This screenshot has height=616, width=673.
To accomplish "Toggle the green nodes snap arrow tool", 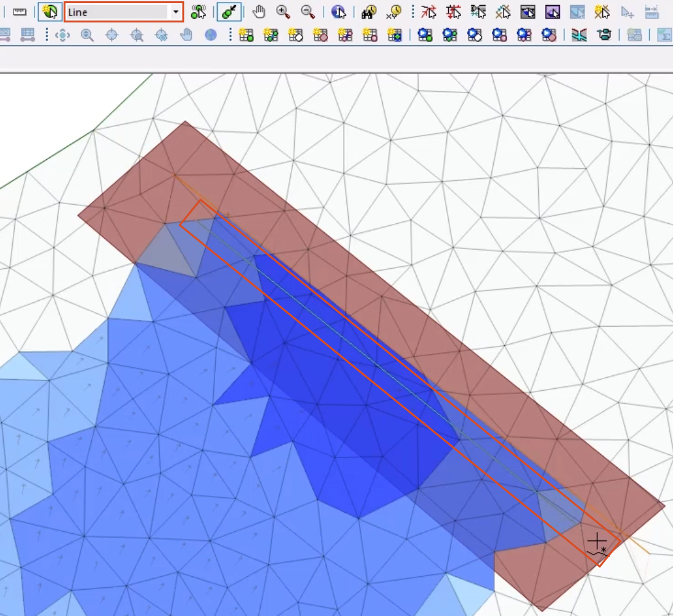I will tap(229, 12).
